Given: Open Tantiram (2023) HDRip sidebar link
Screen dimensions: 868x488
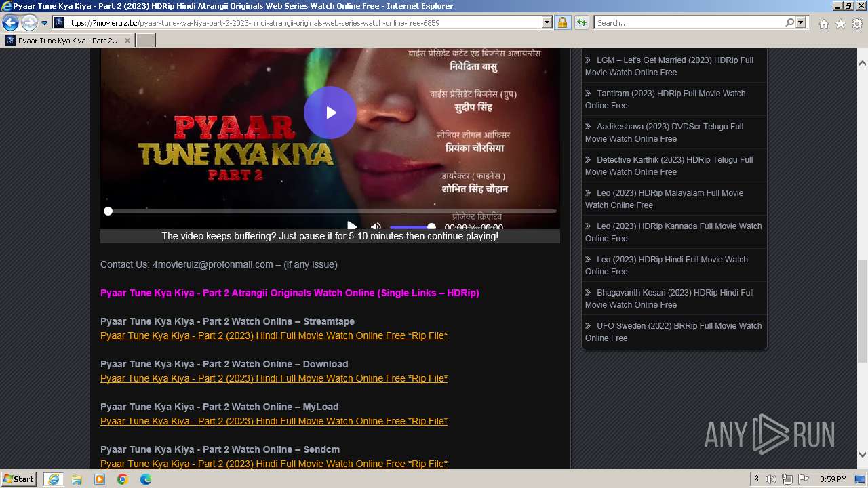Looking at the screenshot, I should point(665,99).
